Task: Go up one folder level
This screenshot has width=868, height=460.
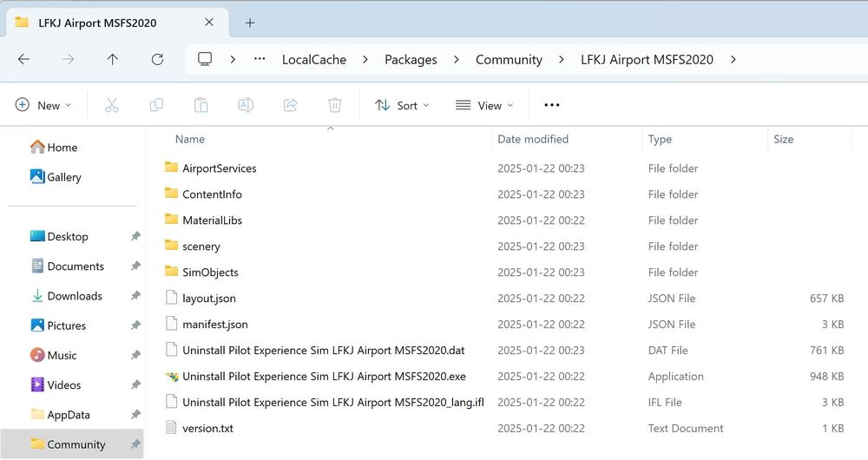Action: 112,59
